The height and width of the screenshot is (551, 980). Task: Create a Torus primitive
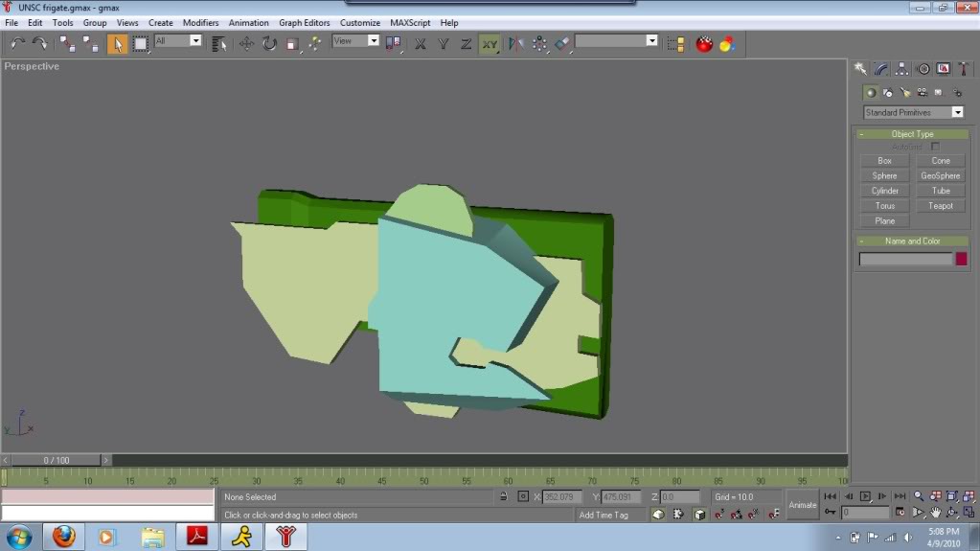tap(884, 206)
